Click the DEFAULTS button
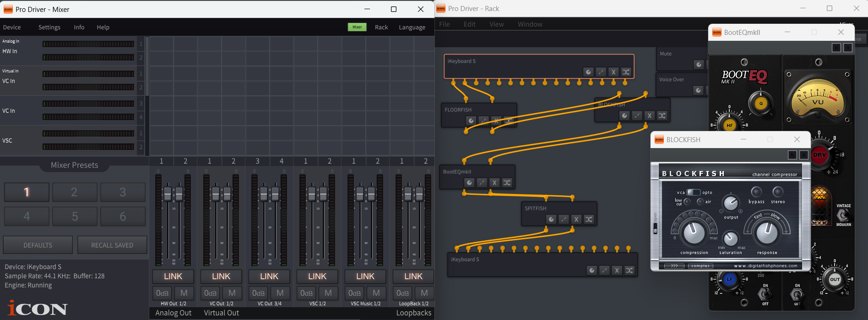 pyautogui.click(x=38, y=245)
